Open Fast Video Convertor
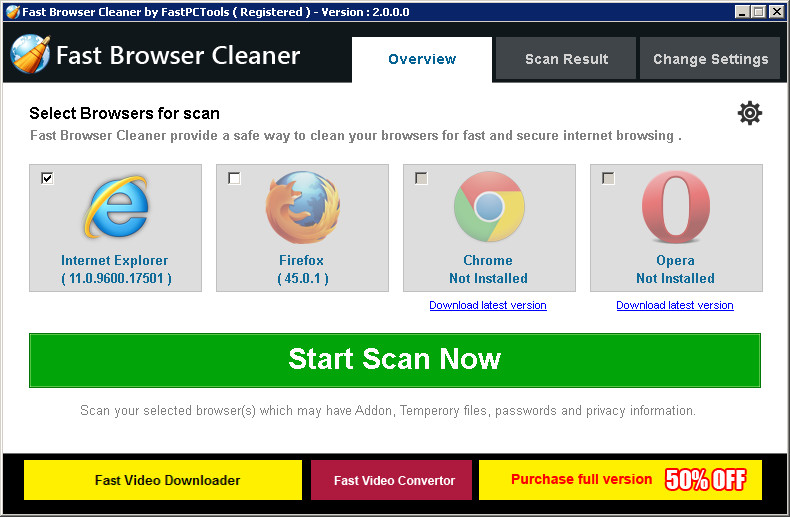The height and width of the screenshot is (517, 790). [391, 480]
